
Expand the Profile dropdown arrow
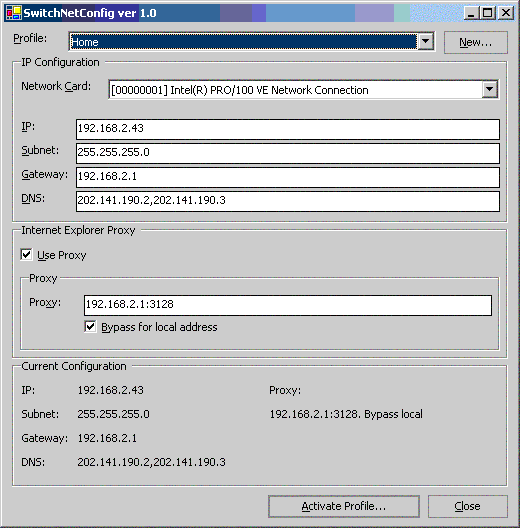point(425,41)
